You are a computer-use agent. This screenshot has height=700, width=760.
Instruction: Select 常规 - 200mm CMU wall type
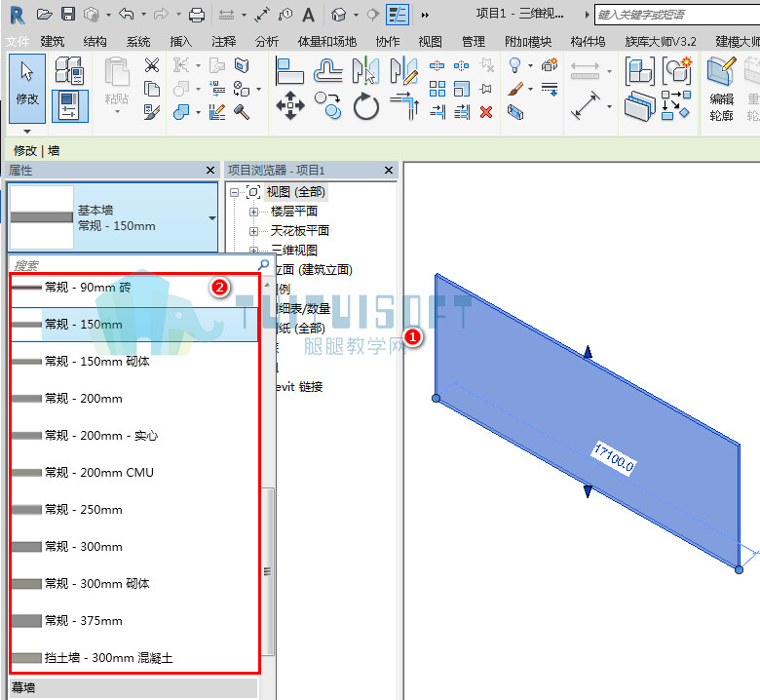(x=134, y=473)
